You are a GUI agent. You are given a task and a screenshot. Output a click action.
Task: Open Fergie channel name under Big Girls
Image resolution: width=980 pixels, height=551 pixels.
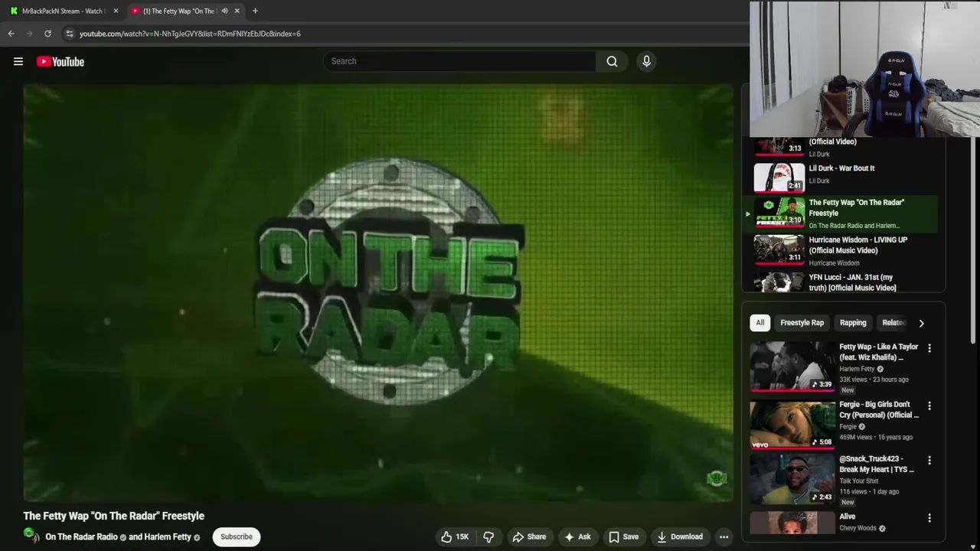pos(848,426)
